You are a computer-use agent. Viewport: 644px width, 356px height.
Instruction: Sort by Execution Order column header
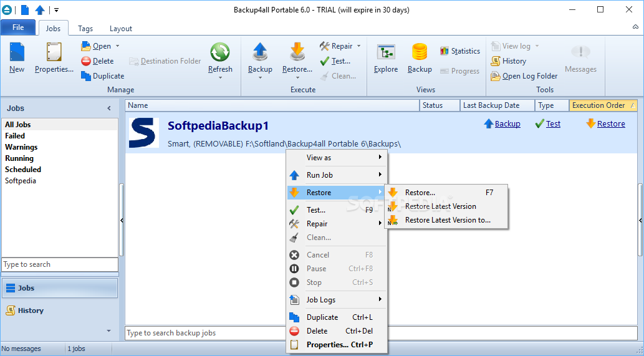pyautogui.click(x=603, y=105)
